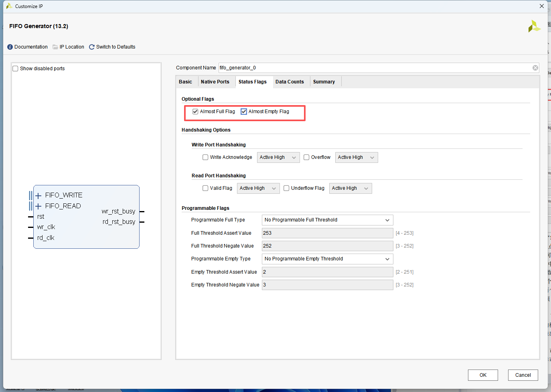The height and width of the screenshot is (392, 551).
Task: Click the Write Port Handshaking heading
Action: (219, 145)
